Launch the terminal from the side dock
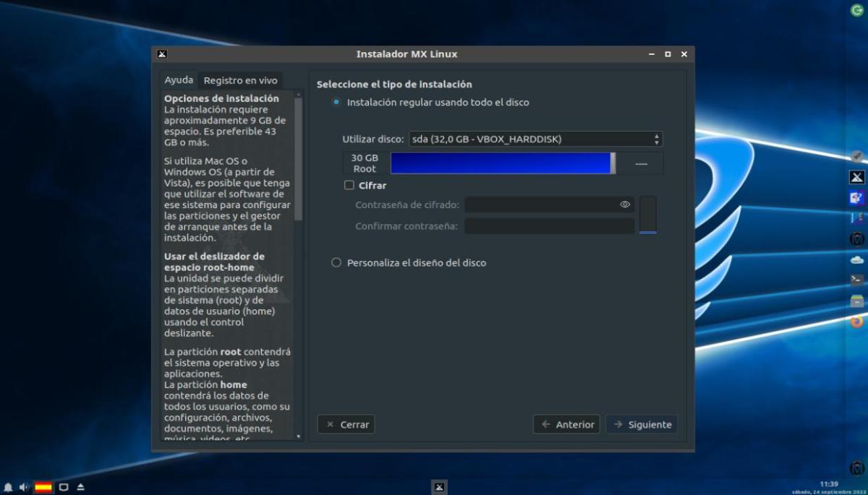Viewport: 868px width, 495px height. tap(856, 279)
